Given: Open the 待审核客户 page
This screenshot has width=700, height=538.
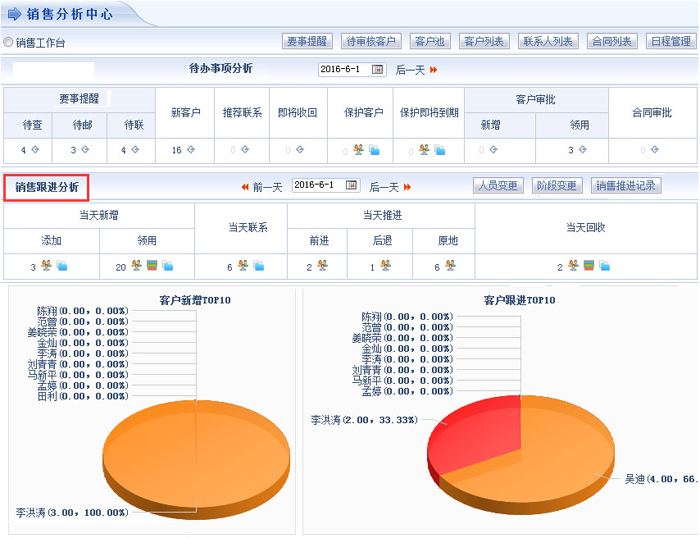Looking at the screenshot, I should click(x=370, y=41).
